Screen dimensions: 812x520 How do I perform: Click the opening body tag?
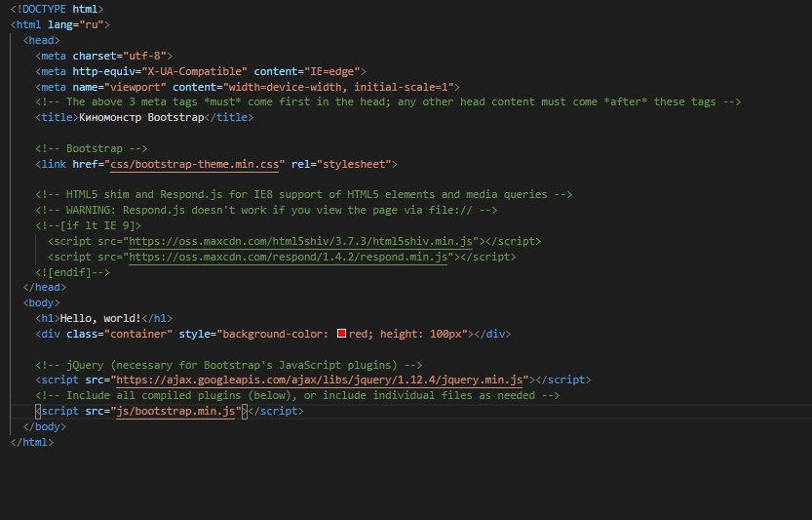pos(41,302)
